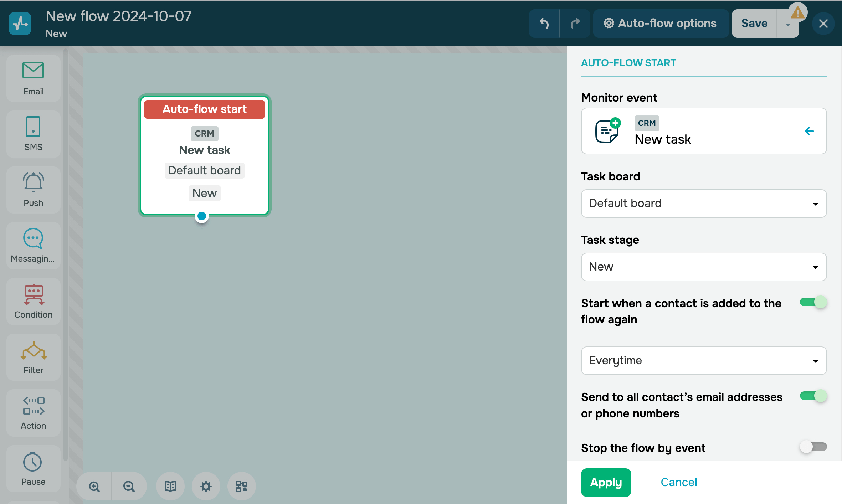Toggle 'Start when contact added again' switch
842x504 pixels.
click(x=813, y=302)
